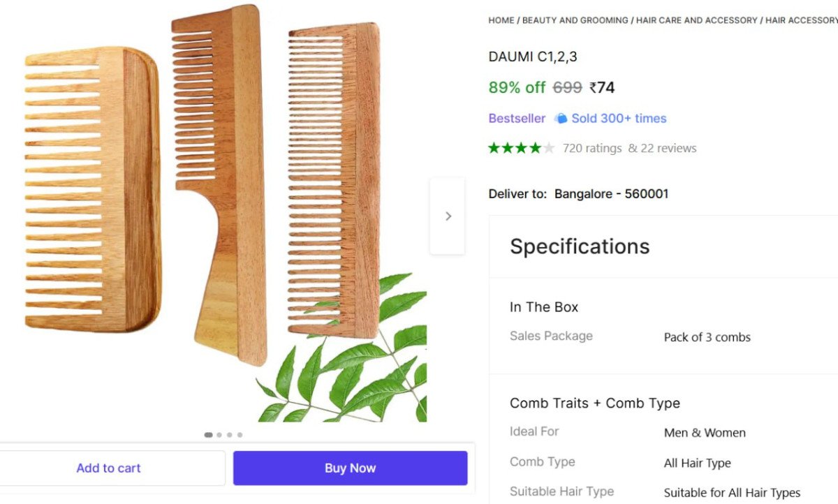The image size is (838, 504).
Task: Select the third image carousel dot
Action: pos(229,435)
